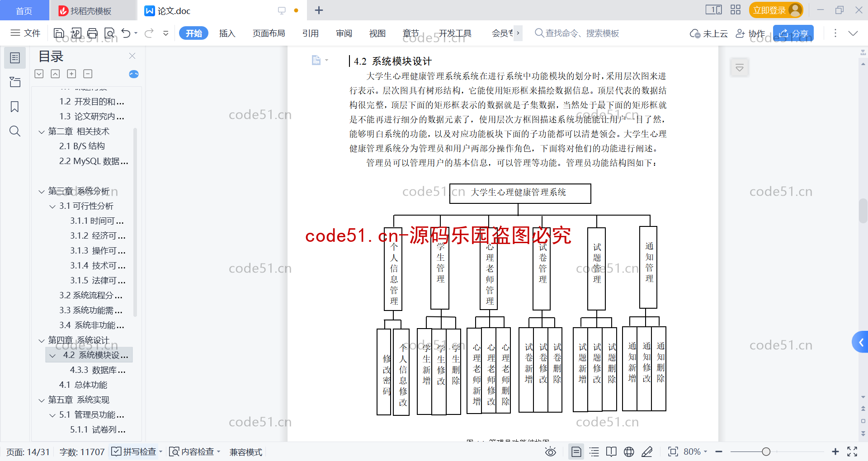Image resolution: width=868 pixels, height=461 pixels.
Task: Open the 80% zoom level dropdown
Action: coord(695,452)
